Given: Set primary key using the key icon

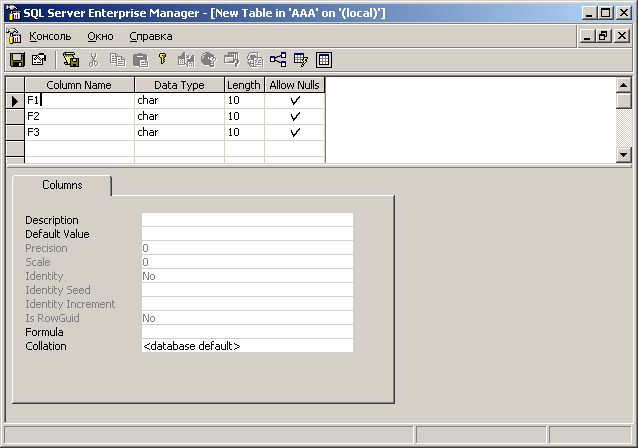Looking at the screenshot, I should [163, 59].
